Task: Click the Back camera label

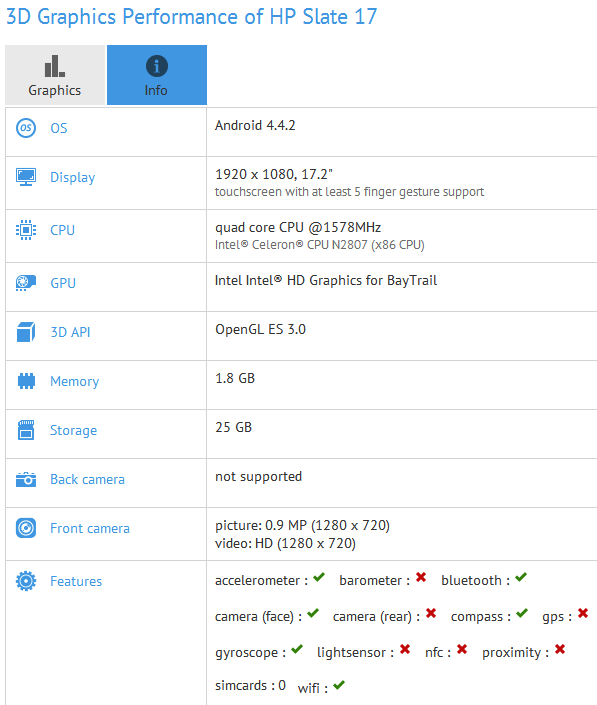Action: point(88,479)
